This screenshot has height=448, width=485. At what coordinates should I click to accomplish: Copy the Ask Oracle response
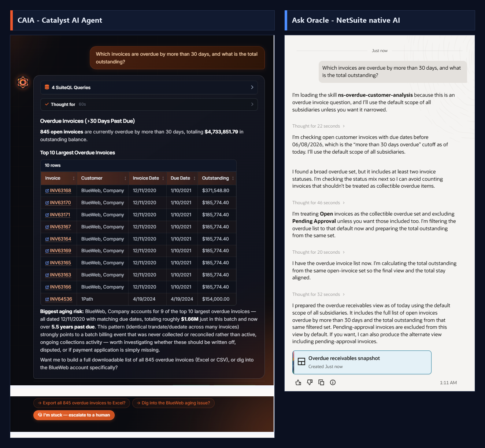321,382
